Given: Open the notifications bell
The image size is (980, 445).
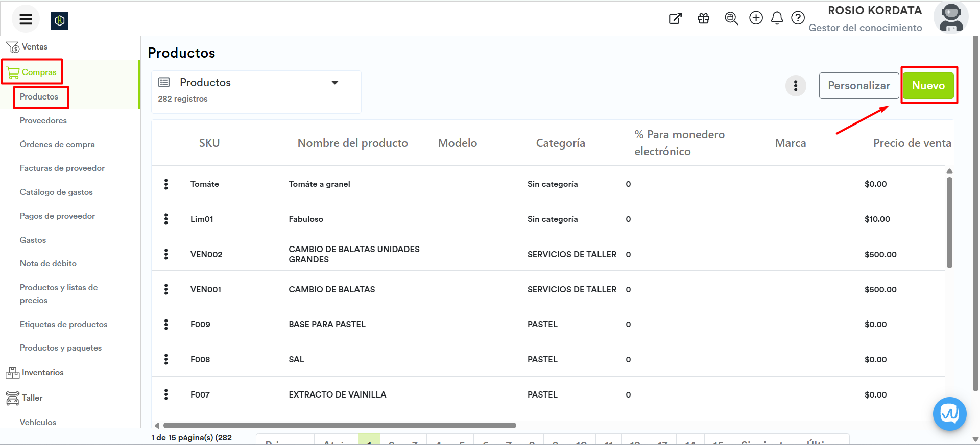Looking at the screenshot, I should pyautogui.click(x=777, y=18).
